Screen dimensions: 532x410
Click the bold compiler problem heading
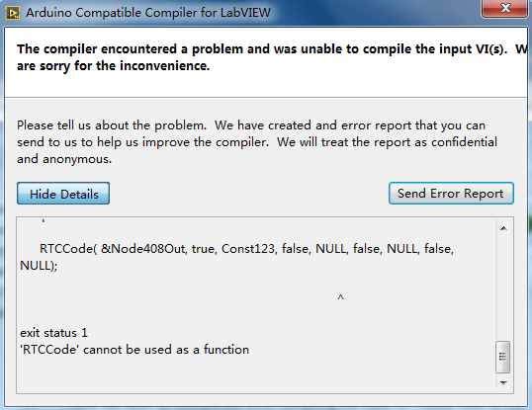coord(273,57)
